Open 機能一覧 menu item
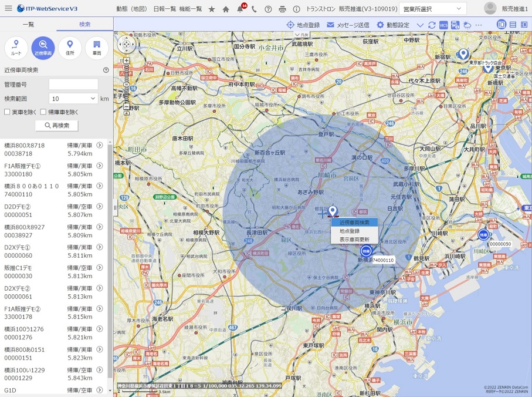 point(191,9)
